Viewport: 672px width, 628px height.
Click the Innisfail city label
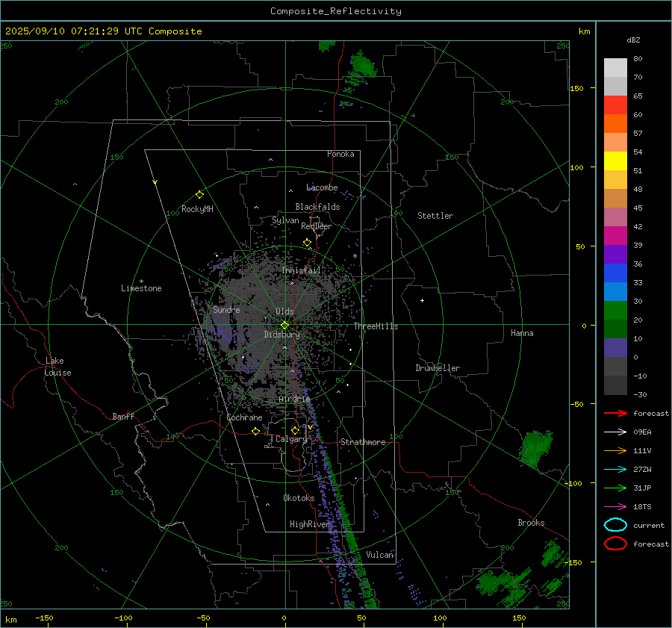click(x=301, y=270)
